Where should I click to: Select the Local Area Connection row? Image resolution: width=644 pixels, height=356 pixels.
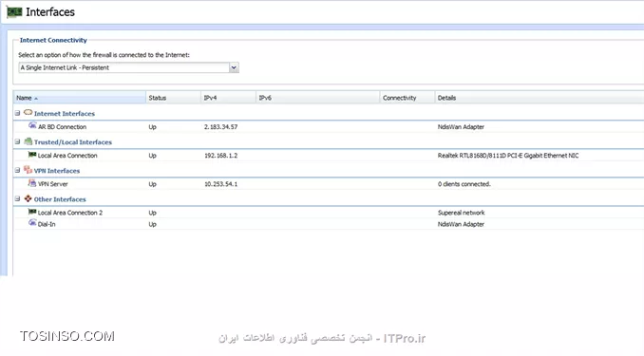[329, 156]
